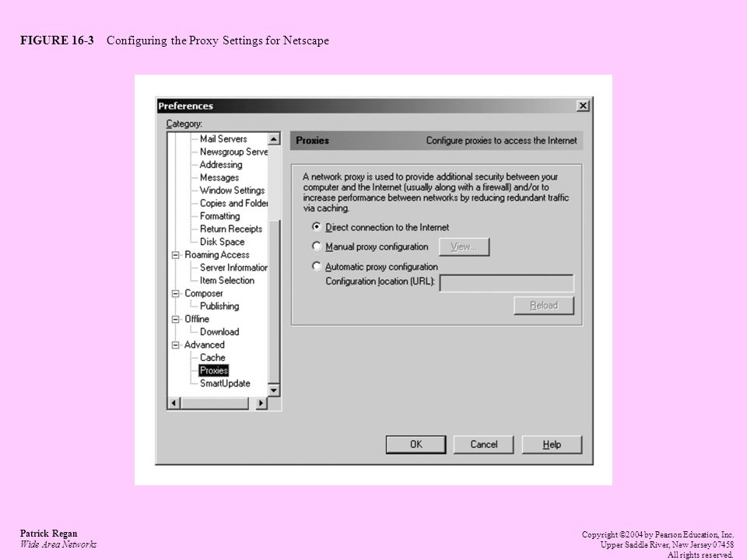Click horizontal scroll left arrow
Image resolution: width=747 pixels, height=560 pixels.
174,404
